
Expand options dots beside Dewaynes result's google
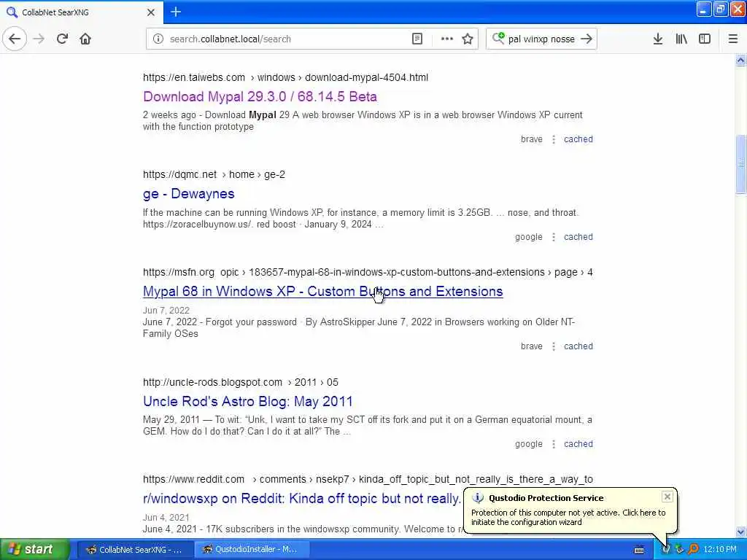pyautogui.click(x=554, y=237)
